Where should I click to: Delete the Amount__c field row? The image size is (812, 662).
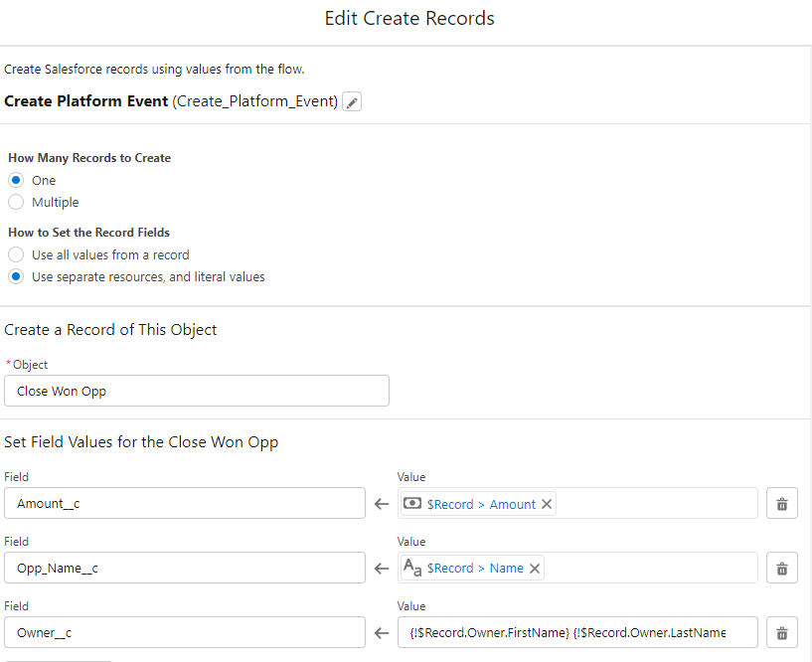(x=781, y=504)
